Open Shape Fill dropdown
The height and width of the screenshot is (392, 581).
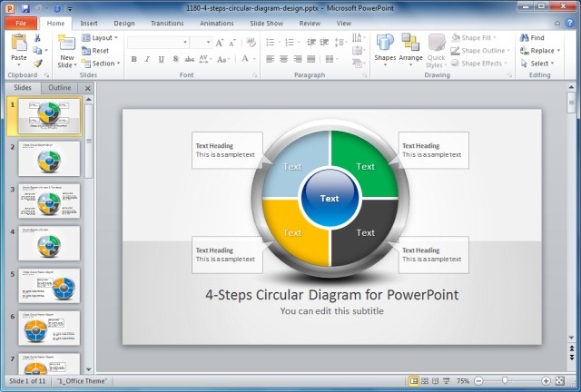(x=474, y=38)
